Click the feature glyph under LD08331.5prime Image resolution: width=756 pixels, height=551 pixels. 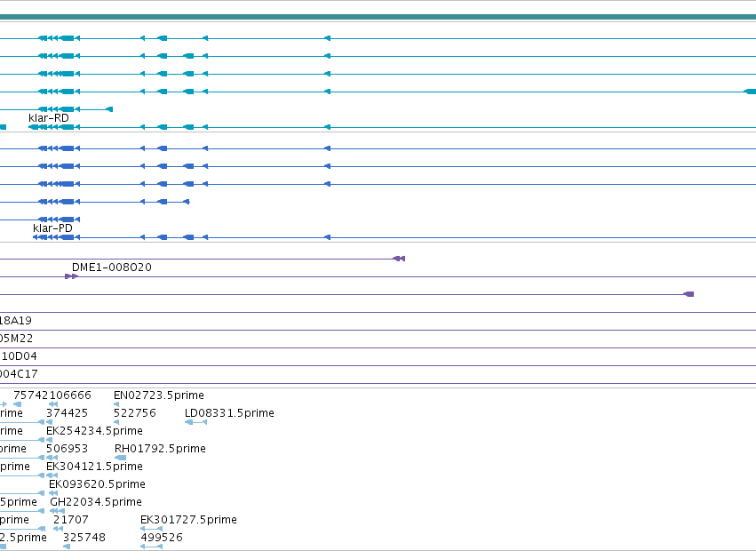coord(195,422)
